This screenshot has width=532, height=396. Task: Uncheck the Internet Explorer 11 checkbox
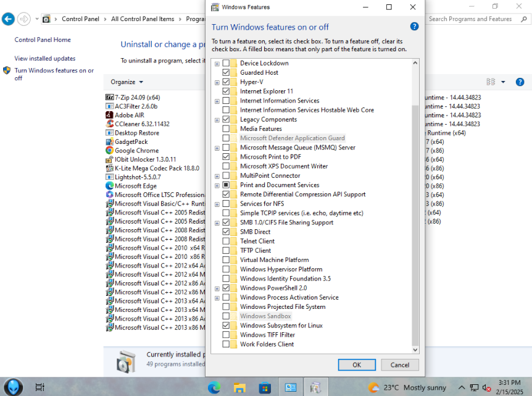[226, 91]
